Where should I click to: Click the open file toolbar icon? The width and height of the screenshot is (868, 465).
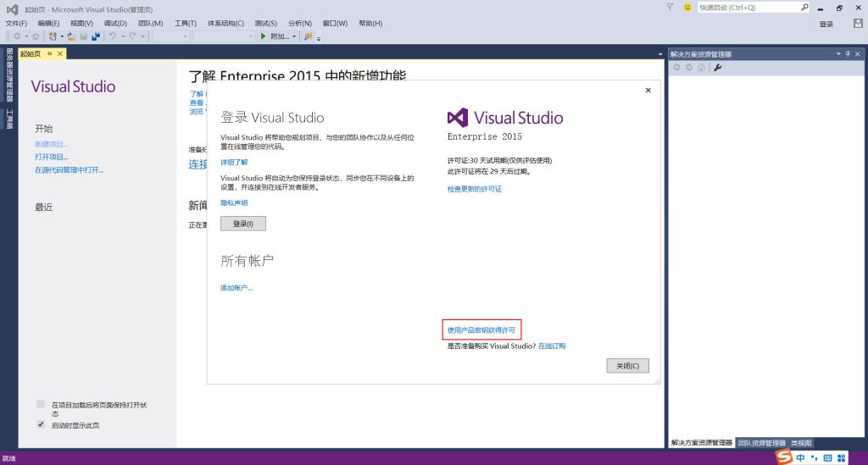coord(71,36)
